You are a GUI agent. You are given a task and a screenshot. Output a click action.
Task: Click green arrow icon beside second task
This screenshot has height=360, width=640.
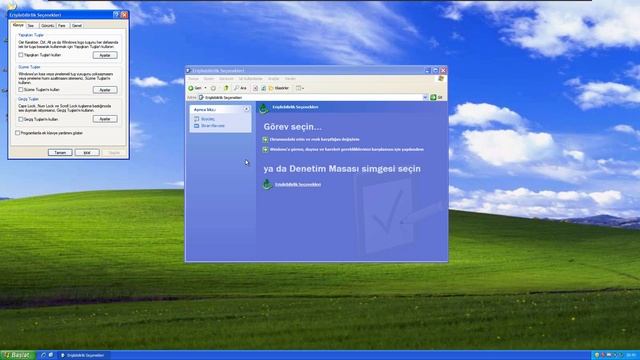pyautogui.click(x=265, y=150)
